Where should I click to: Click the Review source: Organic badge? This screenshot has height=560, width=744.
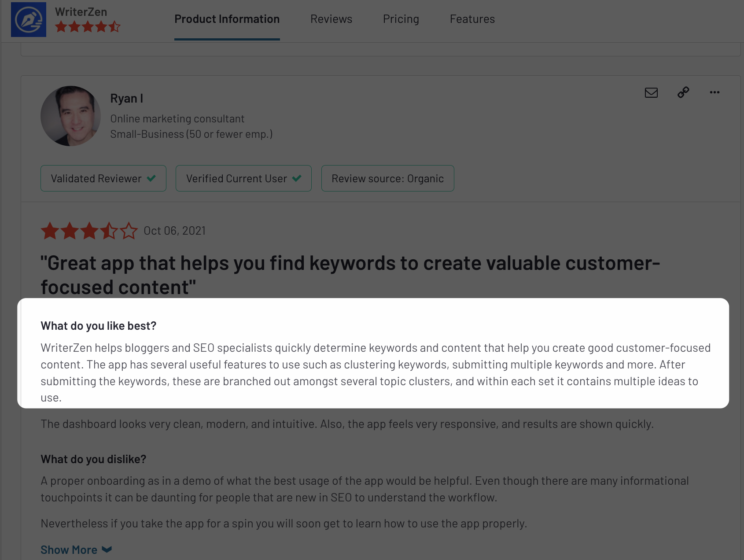pos(387,178)
